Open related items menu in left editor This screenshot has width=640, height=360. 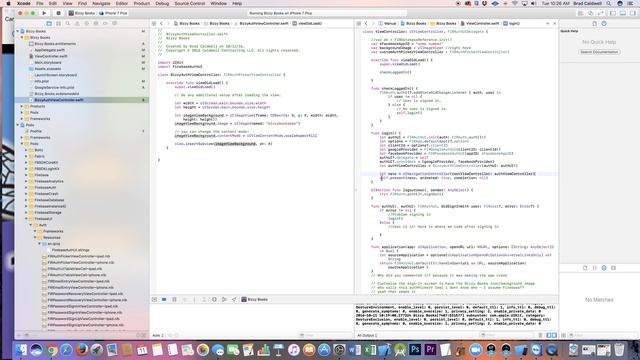pyautogui.click(x=154, y=24)
